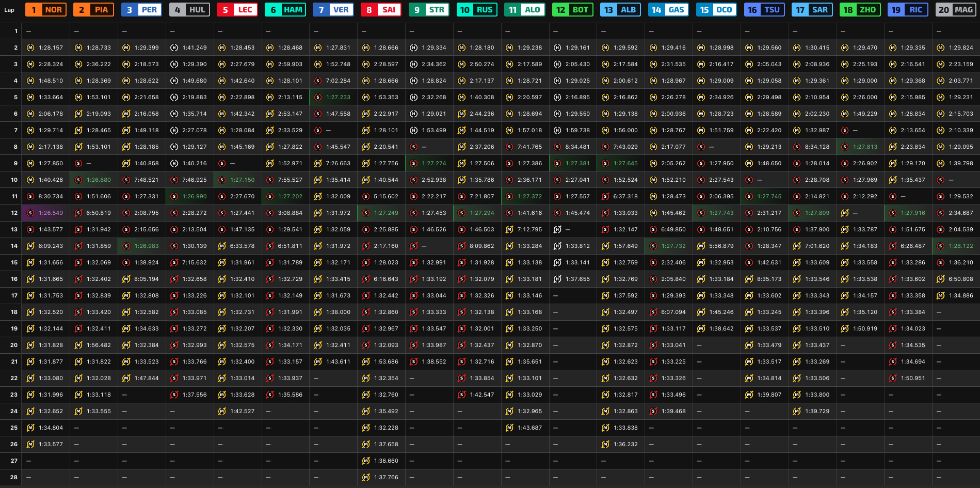Image resolution: width=980 pixels, height=488 pixels.
Task: Click soft tire icon beside VER's 1:27.233
Action: coord(318,97)
